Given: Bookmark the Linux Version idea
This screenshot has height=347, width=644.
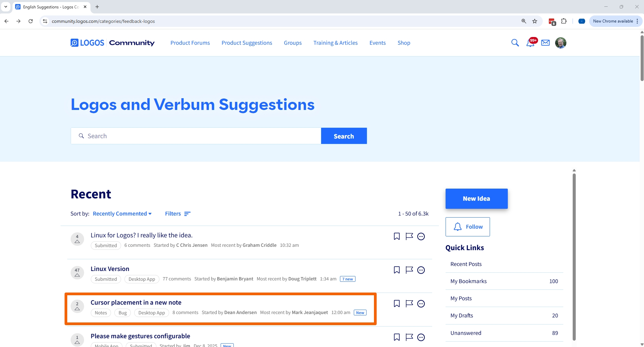Looking at the screenshot, I should coord(397,270).
